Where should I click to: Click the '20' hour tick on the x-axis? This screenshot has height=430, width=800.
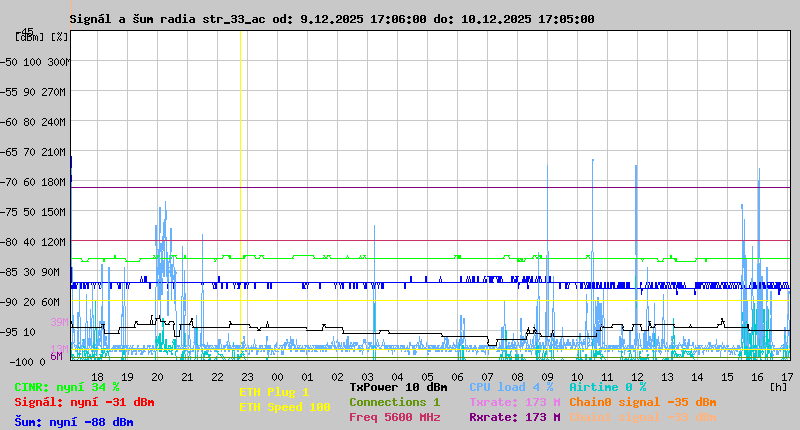[157, 377]
